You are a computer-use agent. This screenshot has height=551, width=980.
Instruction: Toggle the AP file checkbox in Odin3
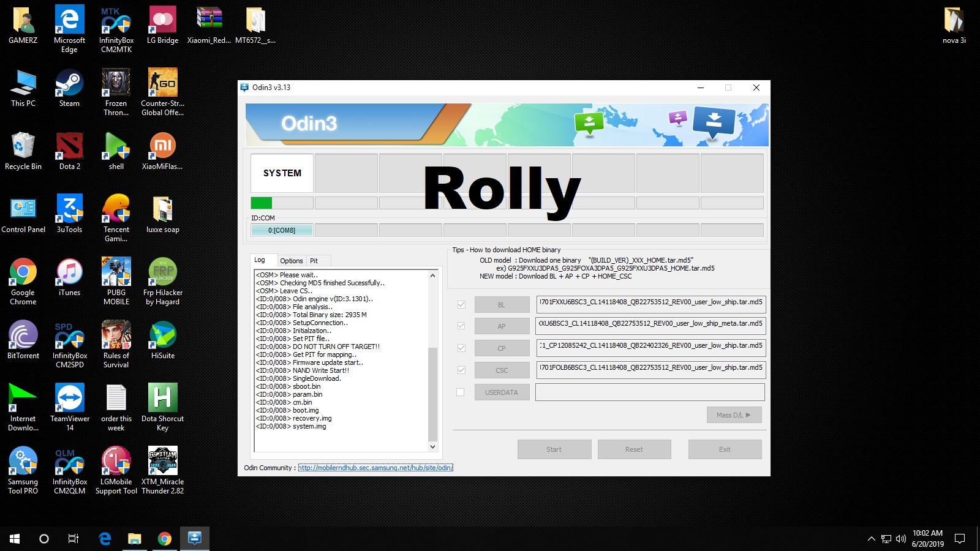[x=461, y=326]
